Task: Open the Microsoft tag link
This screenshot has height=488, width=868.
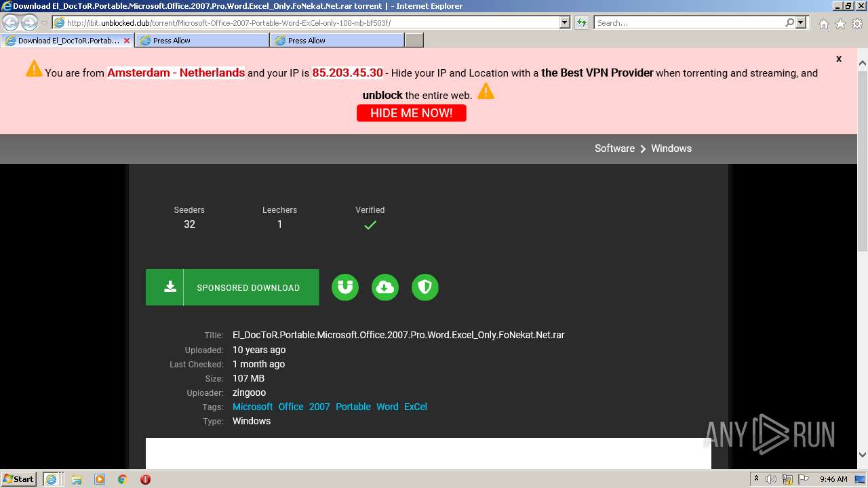Action: 252,407
